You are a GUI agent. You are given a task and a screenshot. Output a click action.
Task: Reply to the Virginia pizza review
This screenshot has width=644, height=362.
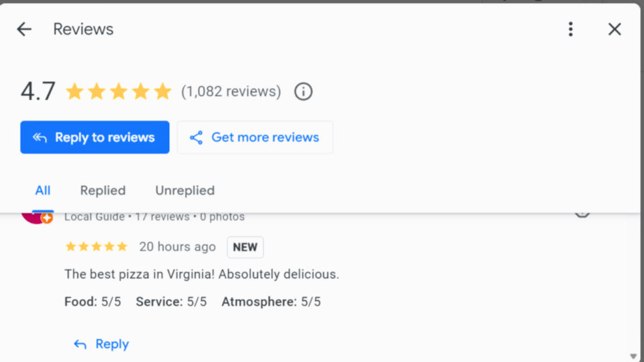pos(101,344)
